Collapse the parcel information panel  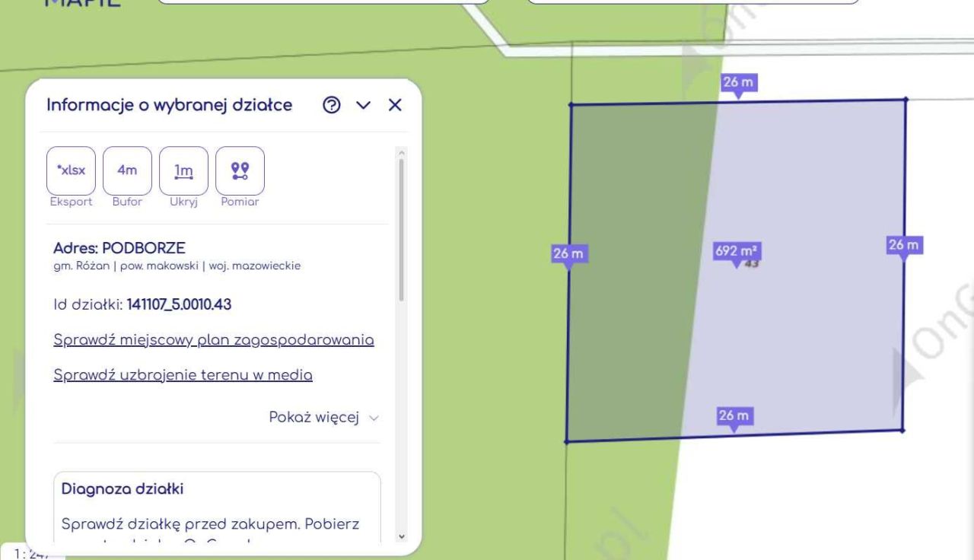click(x=364, y=106)
